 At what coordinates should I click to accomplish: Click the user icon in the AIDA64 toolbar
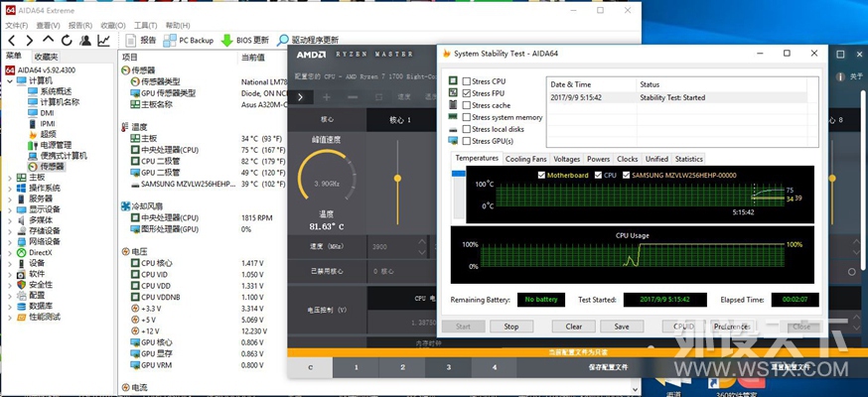click(85, 41)
